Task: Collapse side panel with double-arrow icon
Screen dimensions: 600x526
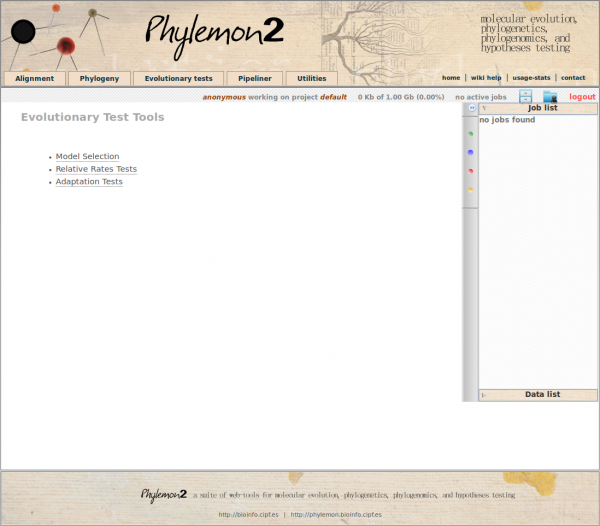Action: click(x=472, y=108)
